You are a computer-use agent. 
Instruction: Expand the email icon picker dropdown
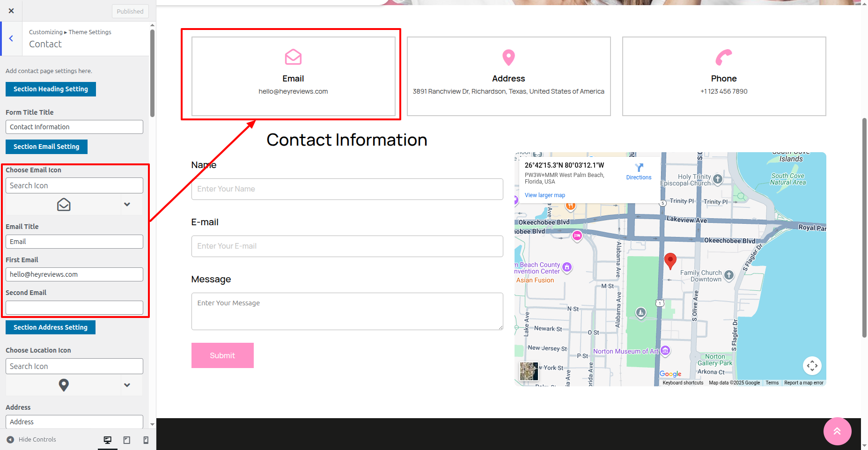tap(127, 205)
